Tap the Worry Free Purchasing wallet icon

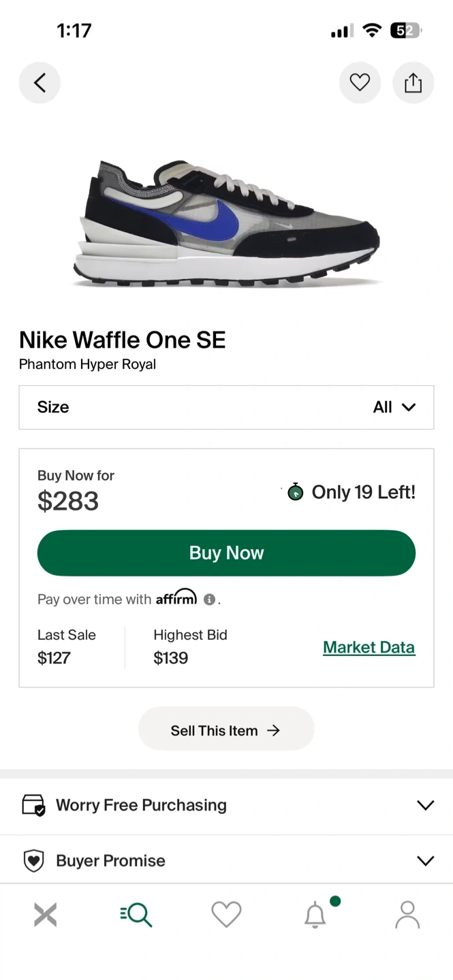[33, 805]
